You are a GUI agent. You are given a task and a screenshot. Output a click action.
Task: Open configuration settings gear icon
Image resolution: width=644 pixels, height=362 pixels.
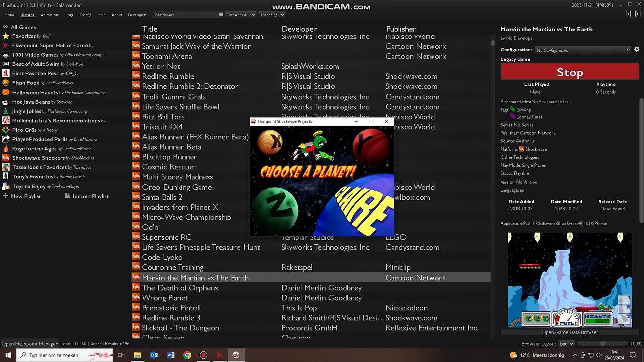(x=636, y=50)
